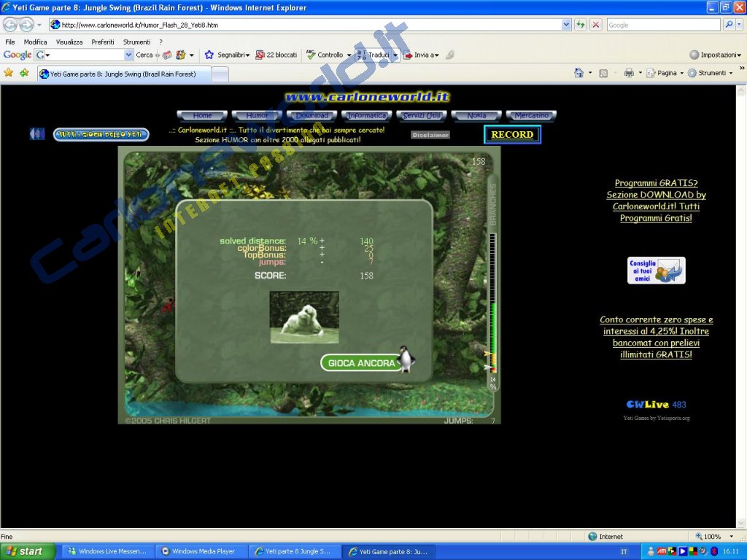747x560 pixels.
Task: Expand the zoom level 100% dropdown
Action: (731, 537)
